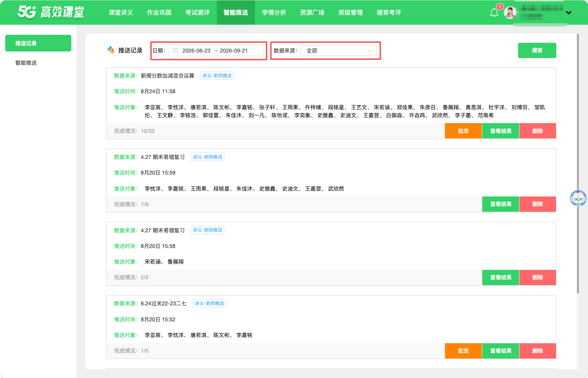
Task: Click 讲义-老师推送 tag of 新授分数加减混合运算
Action: coord(217,75)
